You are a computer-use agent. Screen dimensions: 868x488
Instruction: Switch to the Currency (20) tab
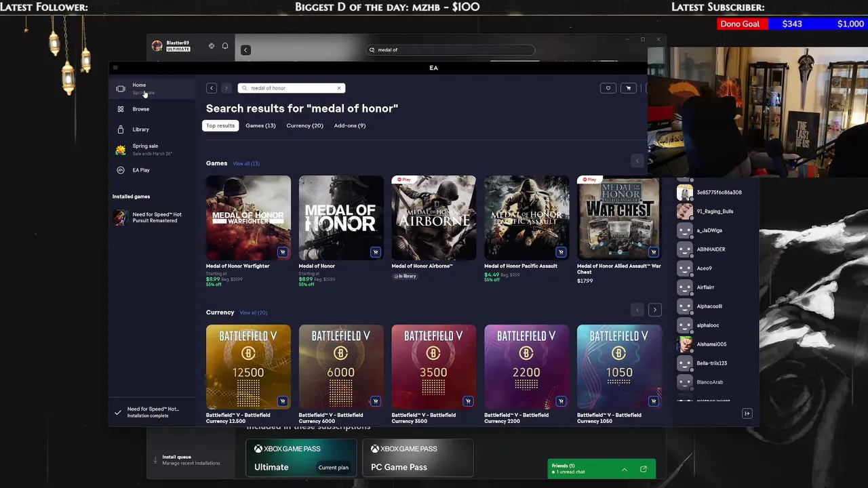pos(304,125)
